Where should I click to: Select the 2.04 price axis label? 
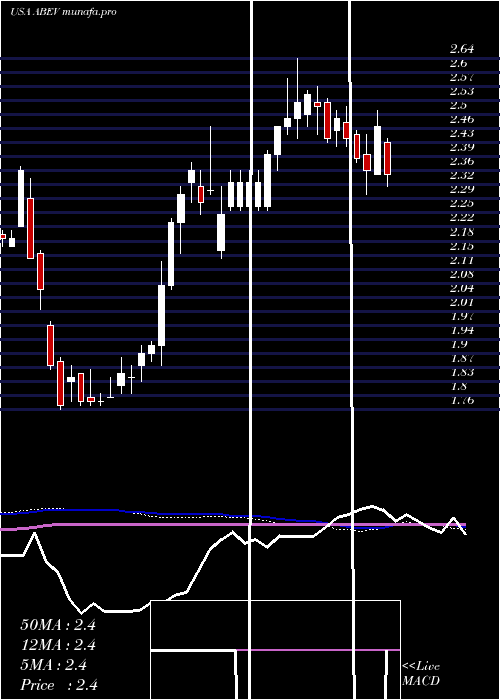462,288
